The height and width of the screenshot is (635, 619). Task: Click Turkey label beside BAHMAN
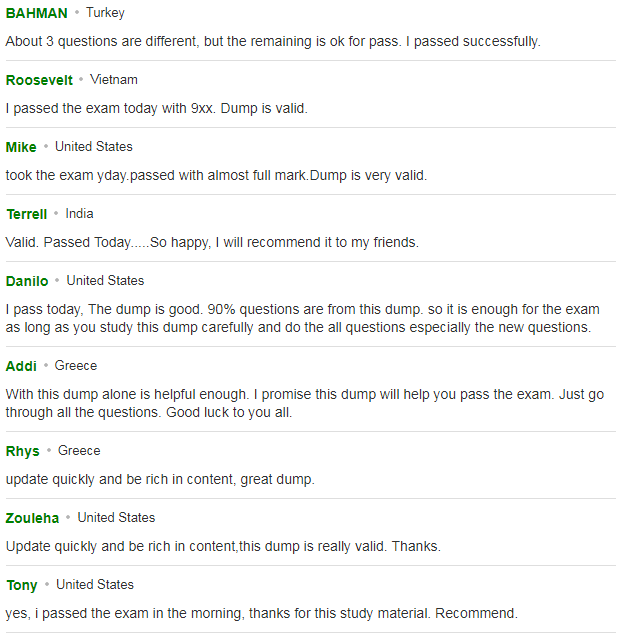coord(105,13)
